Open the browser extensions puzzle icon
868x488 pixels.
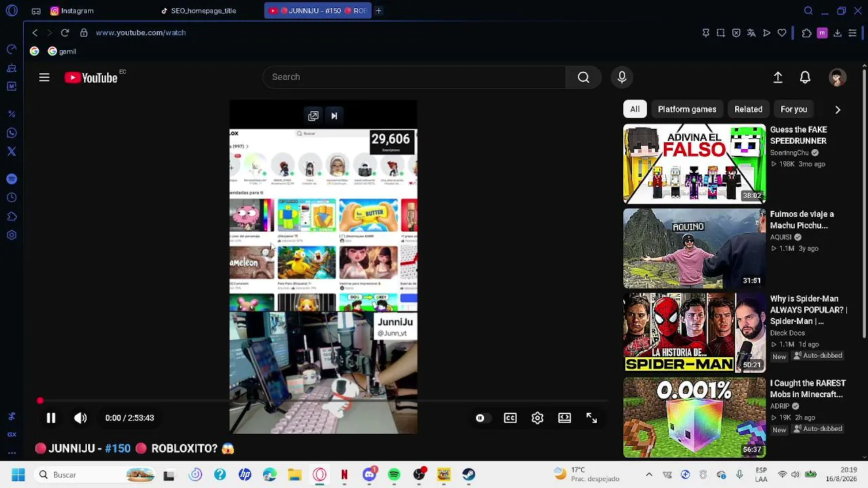pos(806,33)
